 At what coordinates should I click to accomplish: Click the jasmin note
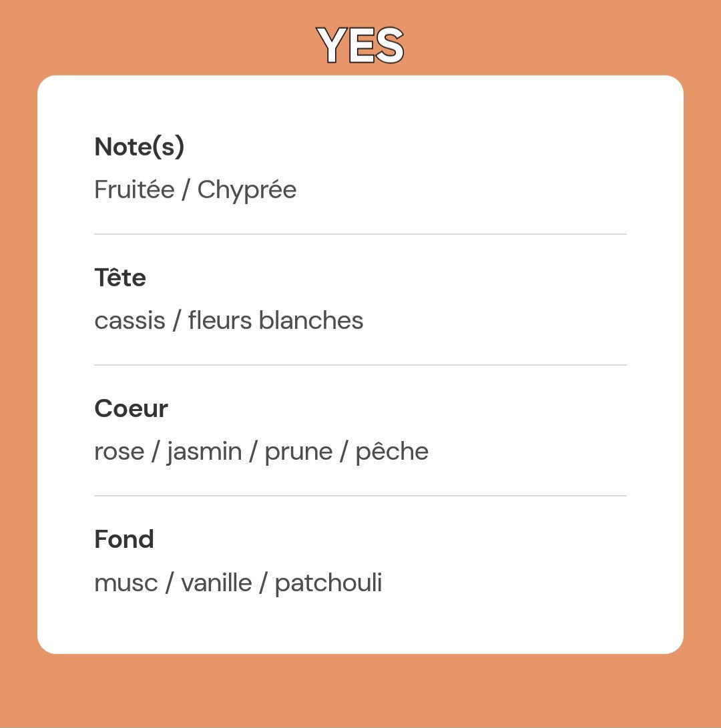click(204, 452)
